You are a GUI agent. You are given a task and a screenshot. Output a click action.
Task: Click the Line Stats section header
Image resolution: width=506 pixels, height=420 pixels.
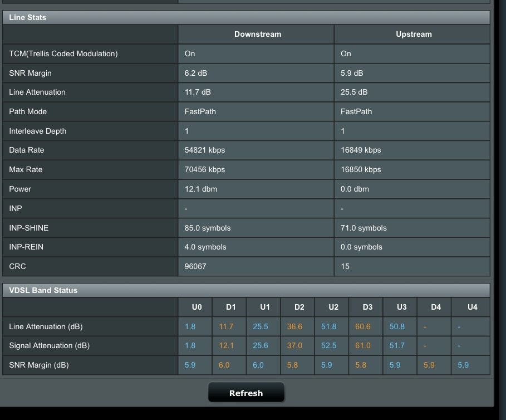(x=28, y=17)
